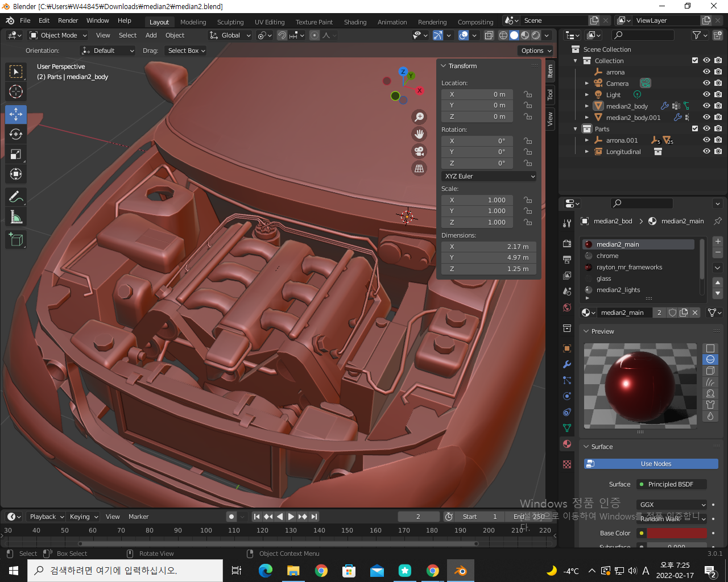Set material preview shape to Cube

point(710,371)
